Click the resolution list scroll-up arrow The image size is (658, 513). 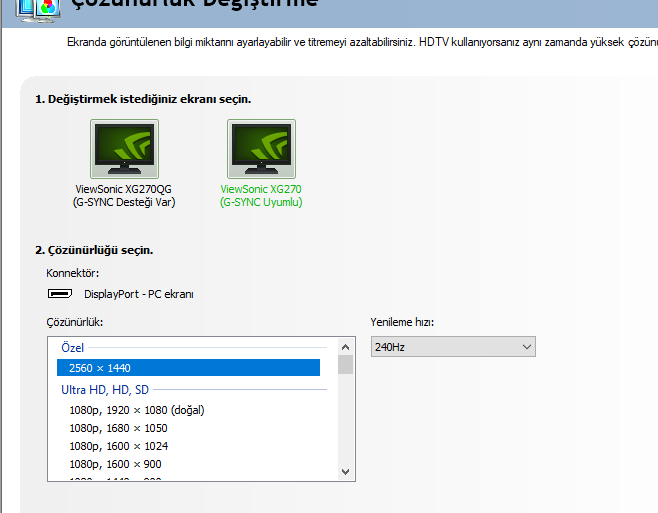tap(346, 346)
